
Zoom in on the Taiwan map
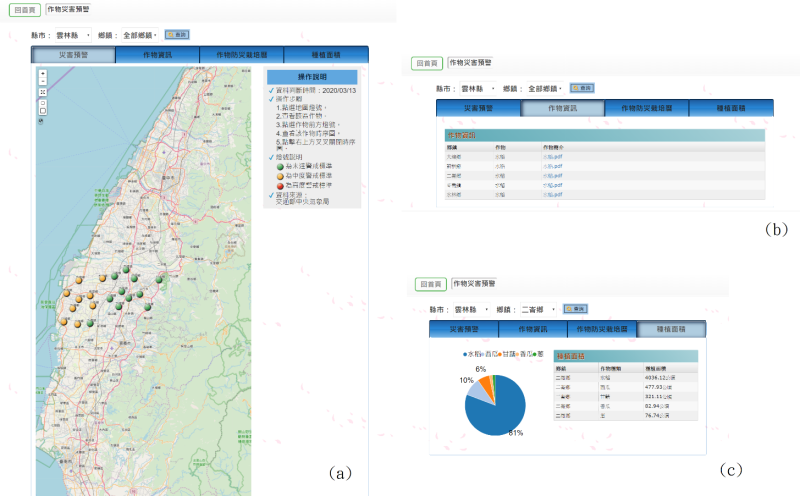point(42,74)
